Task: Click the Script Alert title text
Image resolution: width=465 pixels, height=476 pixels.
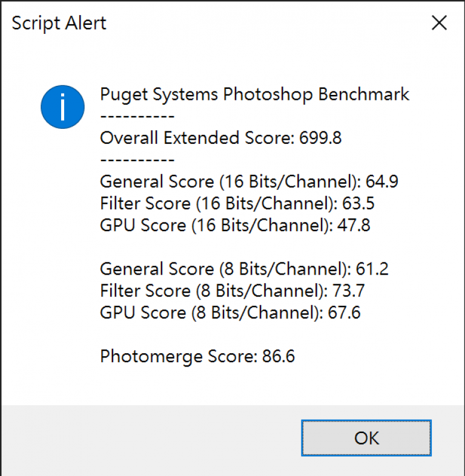Action: click(x=59, y=23)
